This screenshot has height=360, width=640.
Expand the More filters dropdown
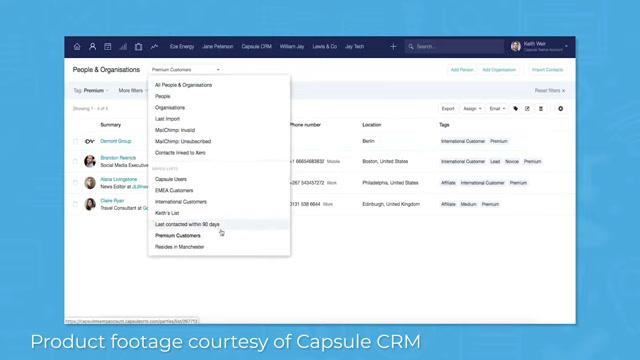click(133, 91)
